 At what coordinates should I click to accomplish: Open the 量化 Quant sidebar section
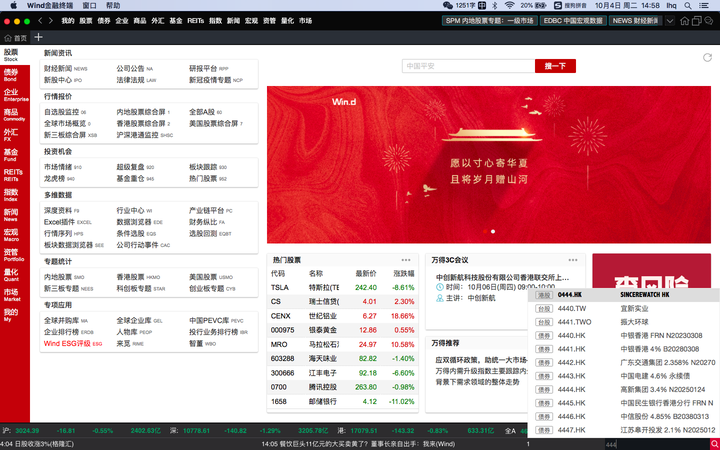[x=15, y=275]
